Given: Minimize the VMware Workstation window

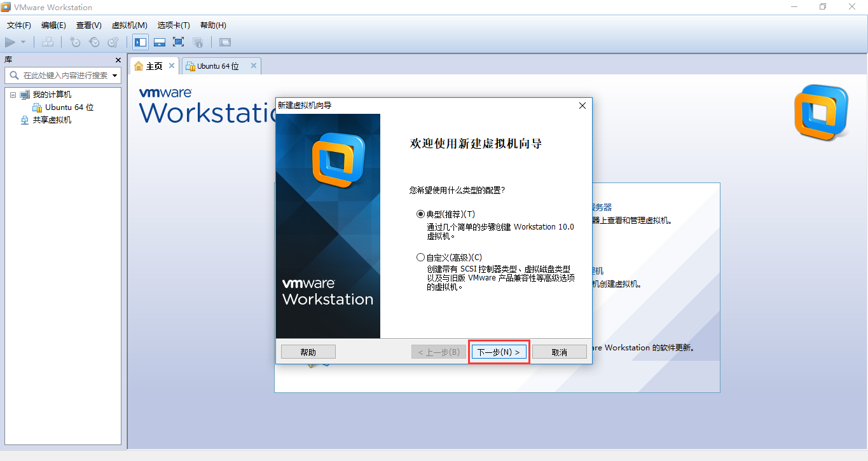Looking at the screenshot, I should click(x=794, y=7).
